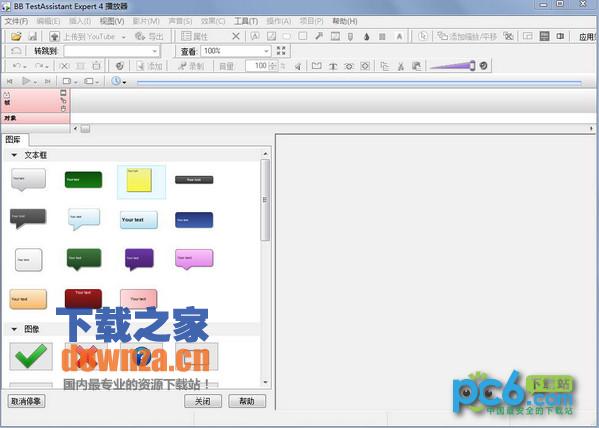Click the blue playback seek bar
Image resolution: width=599 pixels, height=428 pixels.
click(359, 82)
